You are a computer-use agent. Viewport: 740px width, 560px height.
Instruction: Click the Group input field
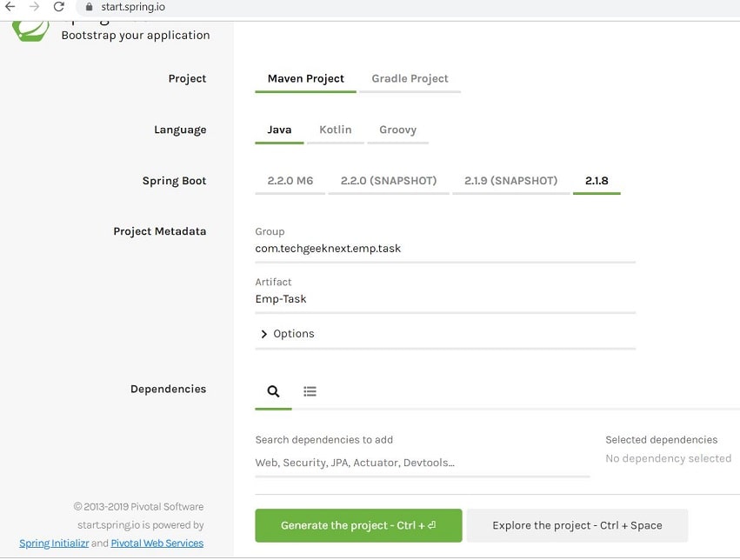click(445, 249)
